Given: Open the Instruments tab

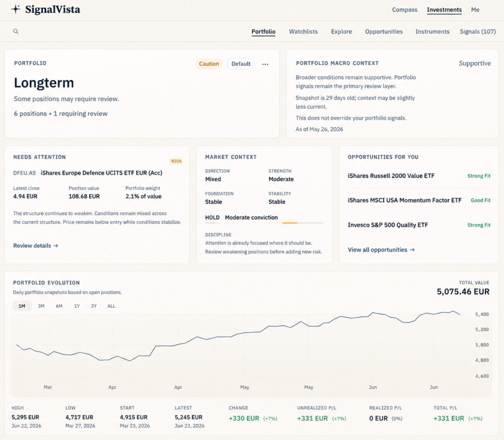Looking at the screenshot, I should (x=432, y=32).
